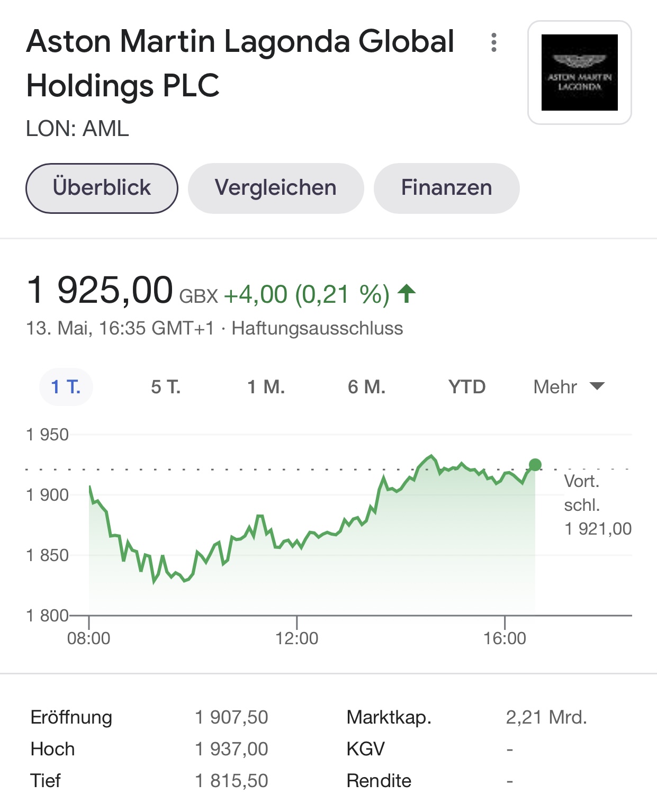Open the Haftungsausschluss disclaimer link

coord(317,328)
